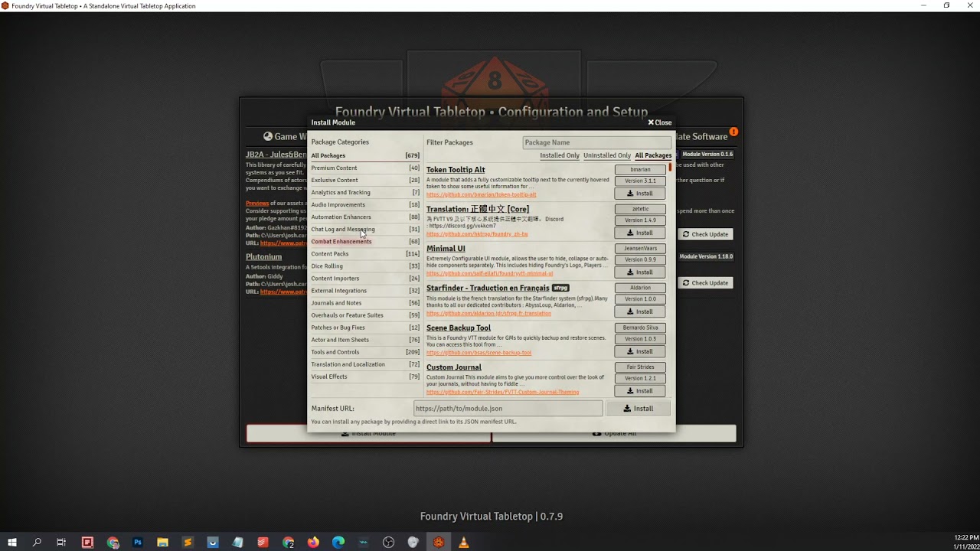Open the Journals and Notes category
This screenshot has width=980, height=551.
[x=365, y=302]
